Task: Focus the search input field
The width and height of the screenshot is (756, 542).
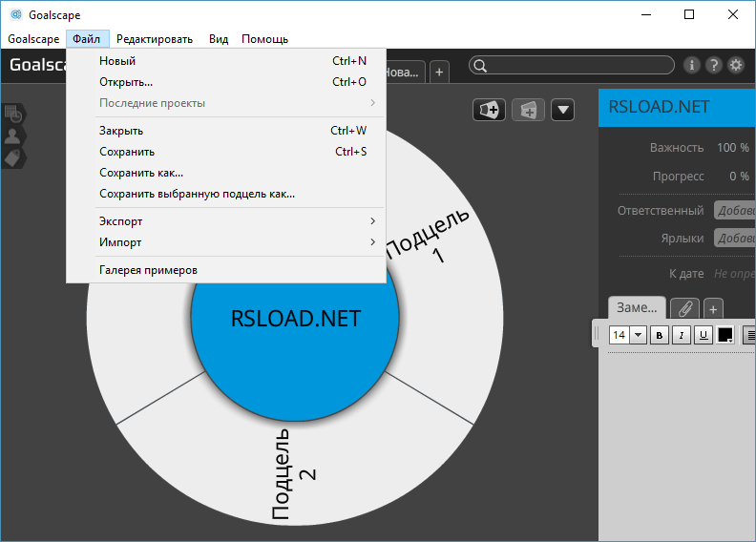Action: click(x=572, y=65)
